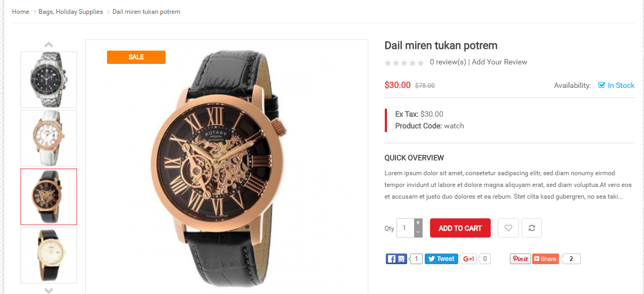Click ADD TO CART button
This screenshot has height=294, width=644.
pyautogui.click(x=460, y=228)
